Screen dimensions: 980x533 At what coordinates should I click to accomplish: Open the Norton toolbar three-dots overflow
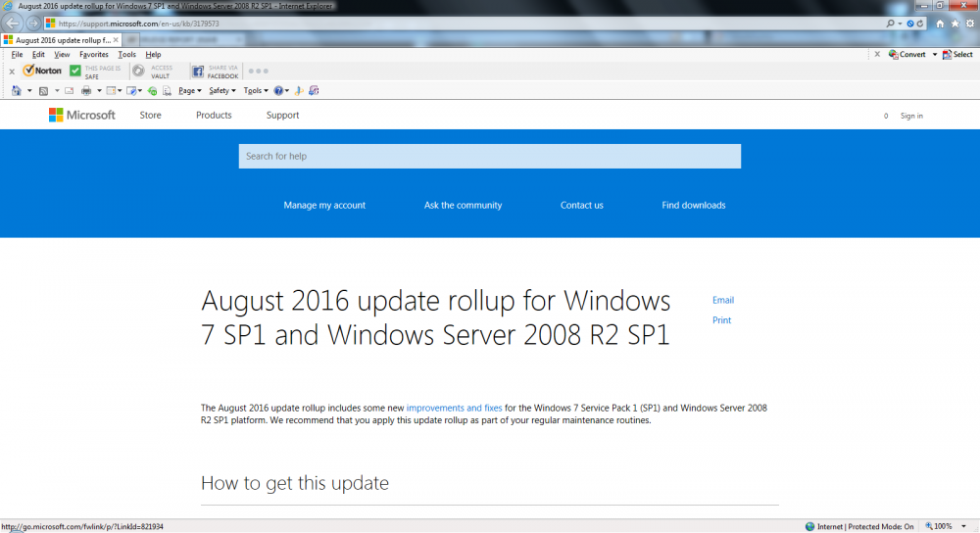tap(258, 72)
